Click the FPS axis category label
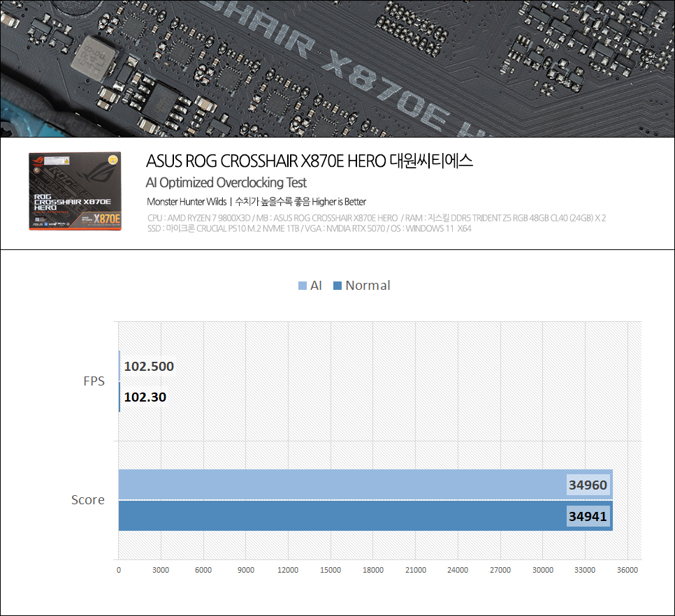The width and height of the screenshot is (675, 616). [x=94, y=381]
